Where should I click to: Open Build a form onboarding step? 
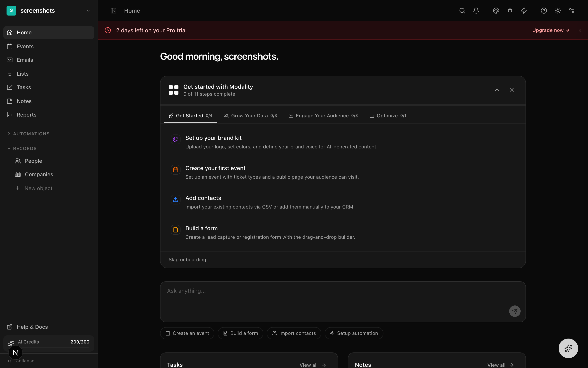(343, 232)
